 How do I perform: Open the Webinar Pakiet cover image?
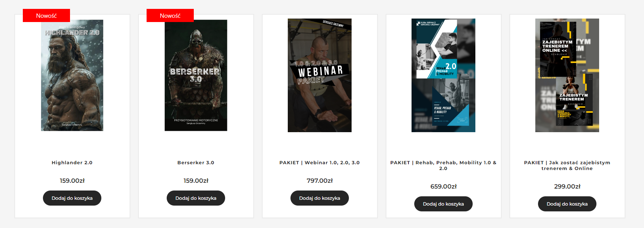pyautogui.click(x=319, y=75)
